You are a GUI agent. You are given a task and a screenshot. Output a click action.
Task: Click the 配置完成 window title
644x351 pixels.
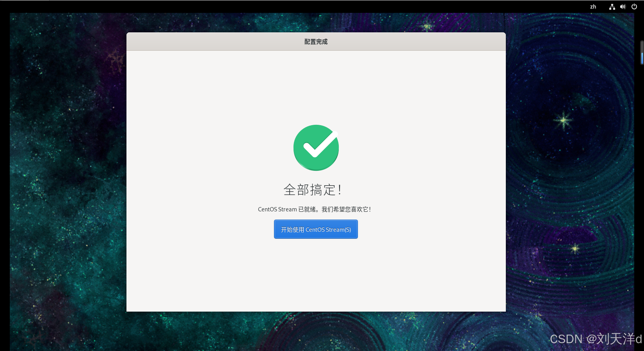coord(316,42)
